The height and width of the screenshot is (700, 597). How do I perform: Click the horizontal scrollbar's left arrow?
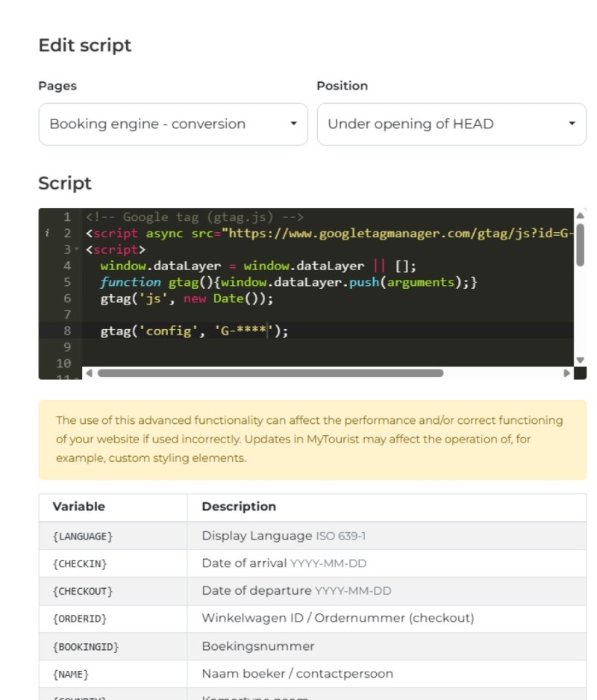pos(89,372)
